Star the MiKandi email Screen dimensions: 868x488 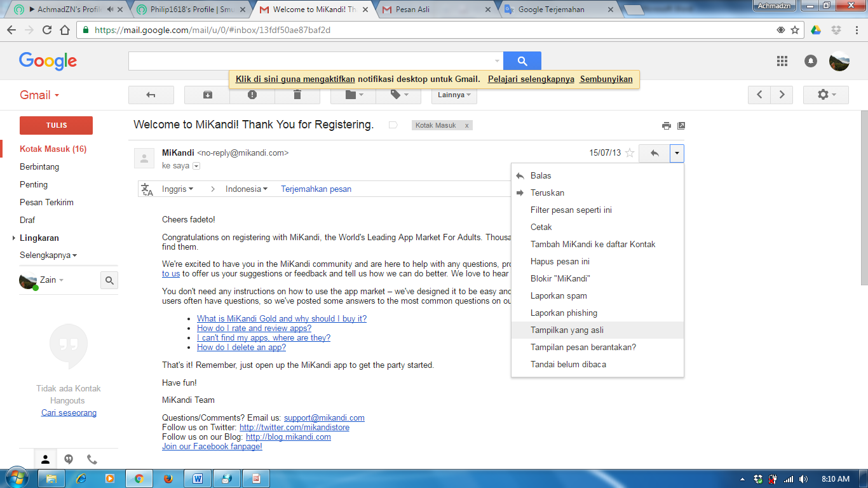click(630, 153)
